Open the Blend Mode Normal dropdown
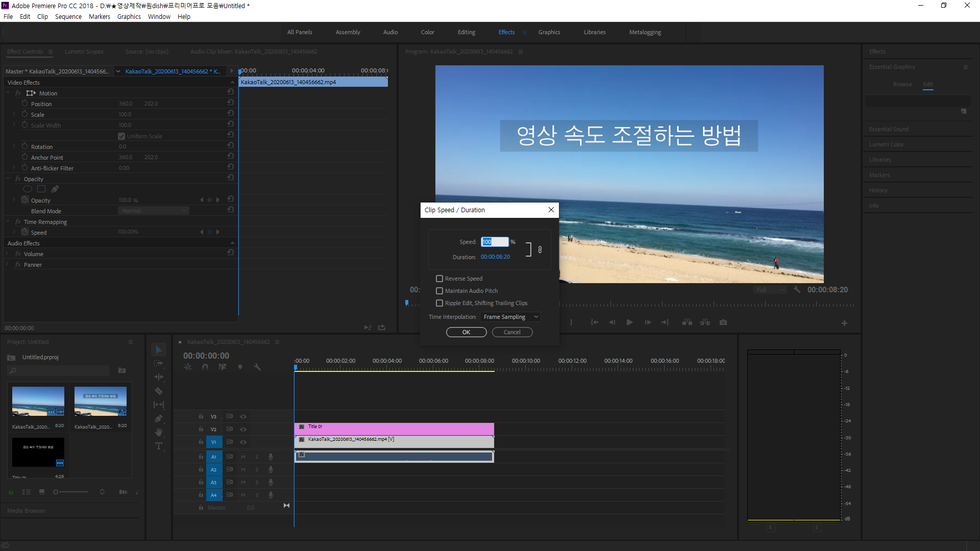The height and width of the screenshot is (551, 980). click(x=154, y=211)
